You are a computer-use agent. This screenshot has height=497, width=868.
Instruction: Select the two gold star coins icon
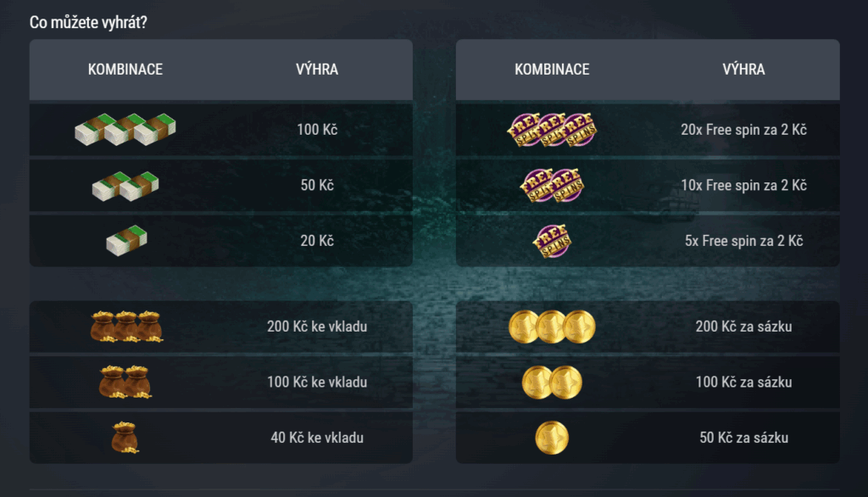[552, 383]
